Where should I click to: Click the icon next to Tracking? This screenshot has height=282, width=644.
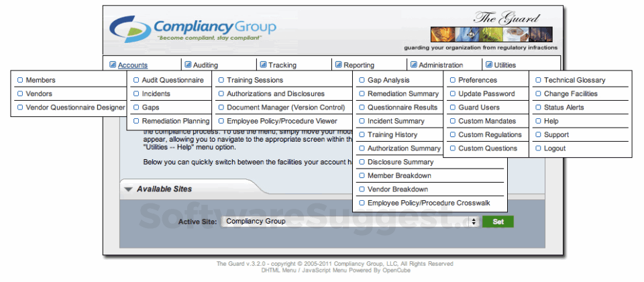pyautogui.click(x=263, y=64)
